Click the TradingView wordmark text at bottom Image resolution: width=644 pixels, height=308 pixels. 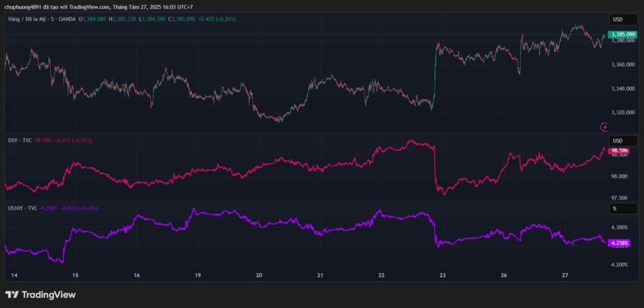48,294
